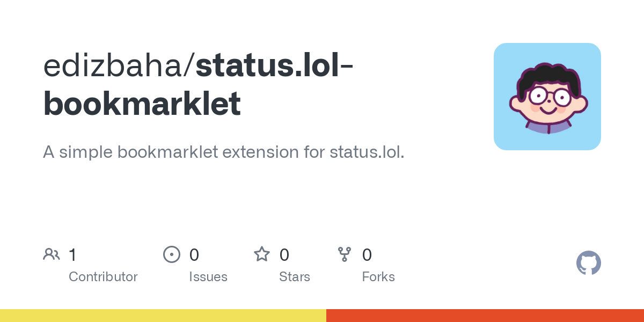Click the owner name edizbaha
Viewport: 644px width, 322px height.
coord(114,65)
